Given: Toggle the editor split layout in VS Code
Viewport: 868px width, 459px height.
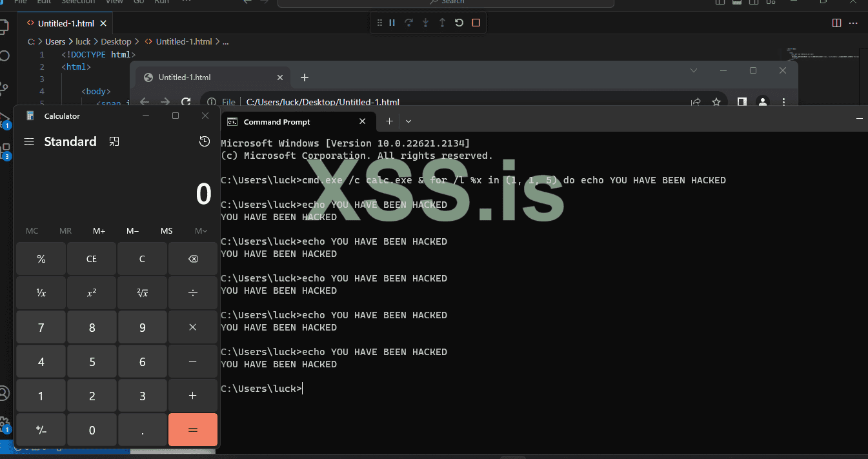Looking at the screenshot, I should click(x=835, y=22).
